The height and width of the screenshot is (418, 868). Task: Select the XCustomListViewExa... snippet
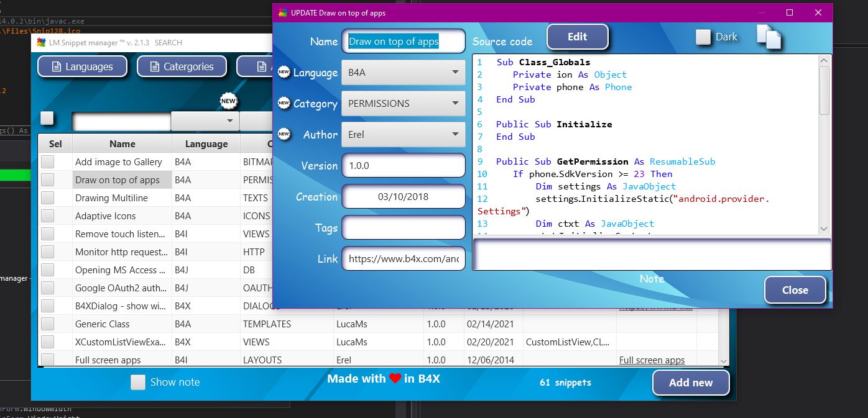121,342
